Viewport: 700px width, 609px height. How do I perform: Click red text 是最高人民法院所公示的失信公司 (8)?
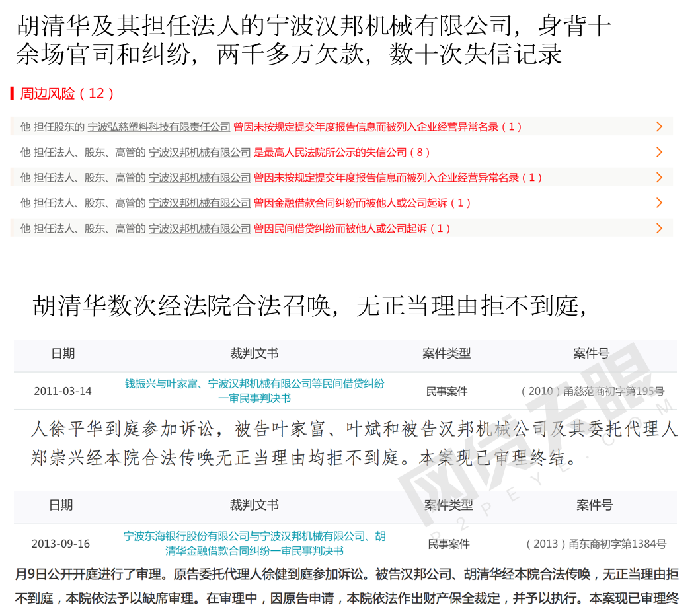click(342, 153)
